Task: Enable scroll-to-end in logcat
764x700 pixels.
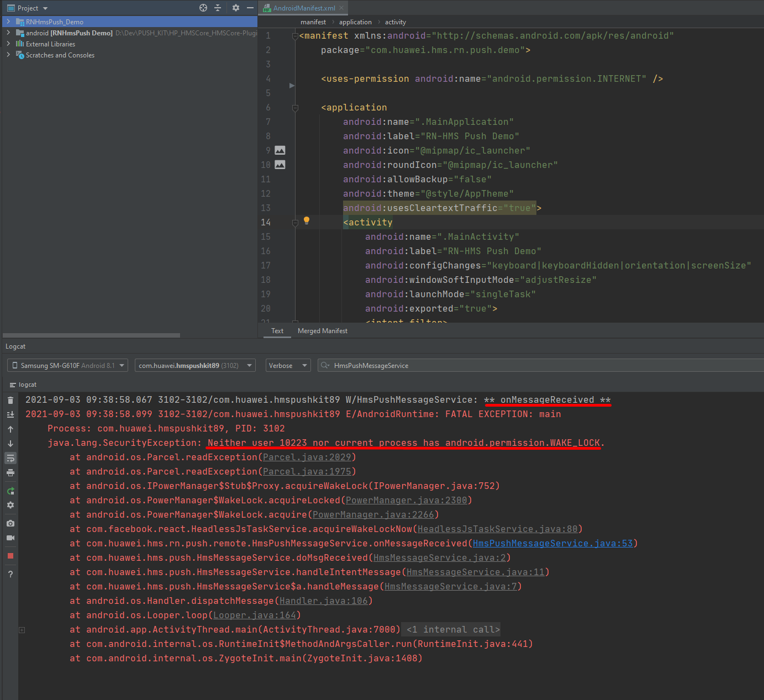Action: pos(10,414)
